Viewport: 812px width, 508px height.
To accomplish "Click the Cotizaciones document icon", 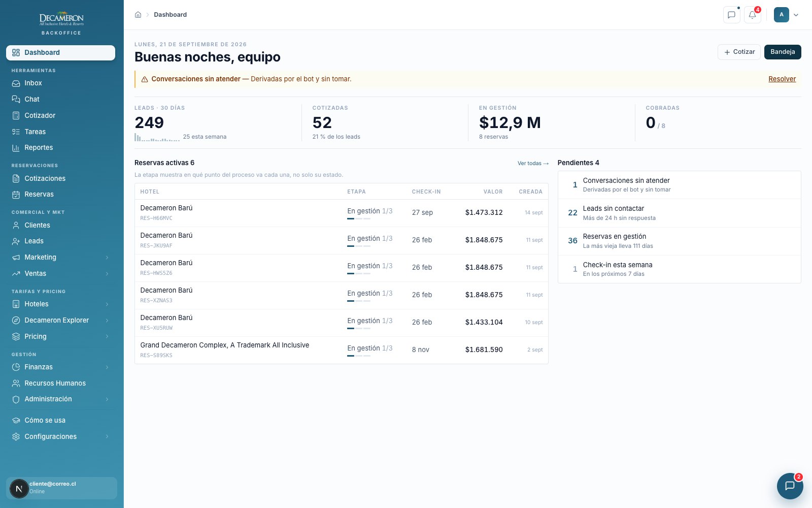I will coord(16,179).
